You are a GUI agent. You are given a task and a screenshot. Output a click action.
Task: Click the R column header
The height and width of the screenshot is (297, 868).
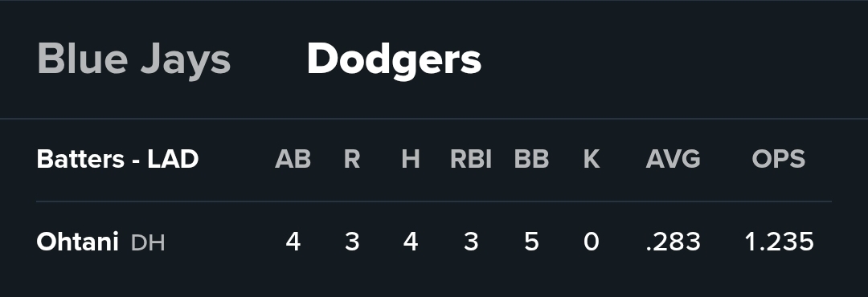352,159
